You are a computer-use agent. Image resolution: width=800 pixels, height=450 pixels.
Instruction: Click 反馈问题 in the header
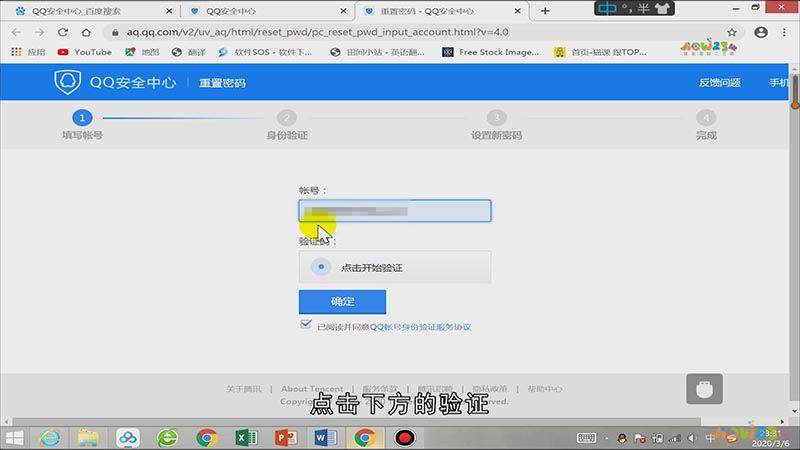[x=719, y=83]
